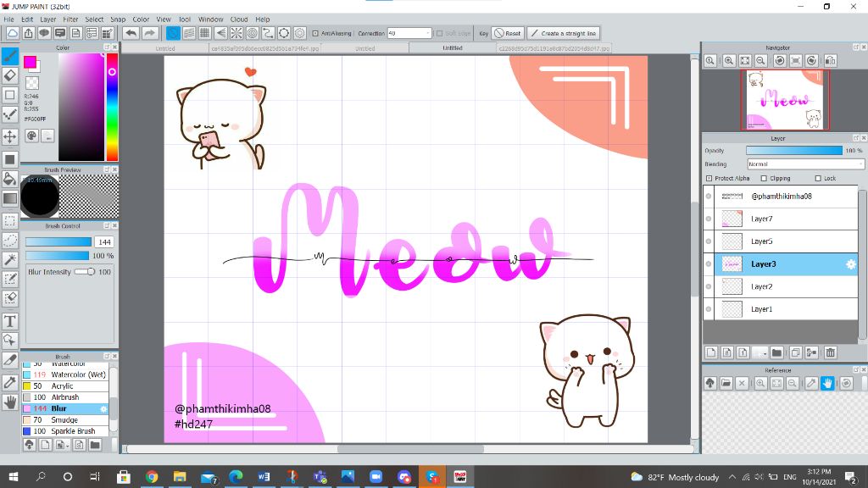
Task: Click the magenta foreground color swatch
Action: point(30,62)
